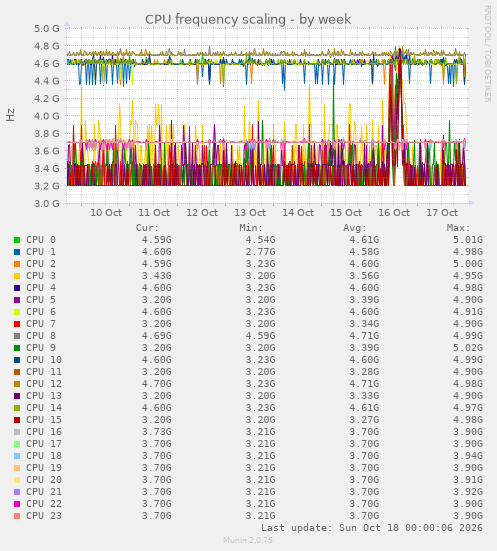
Task: Click CPU 16 current value 3.73G
Action: coord(157,432)
